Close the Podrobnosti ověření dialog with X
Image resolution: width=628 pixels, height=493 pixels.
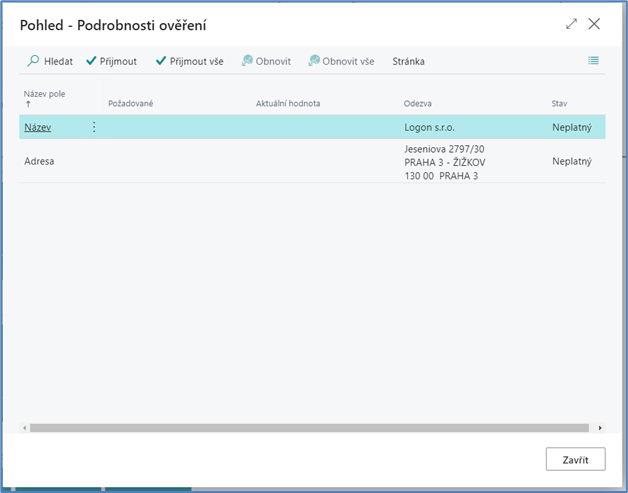(594, 24)
